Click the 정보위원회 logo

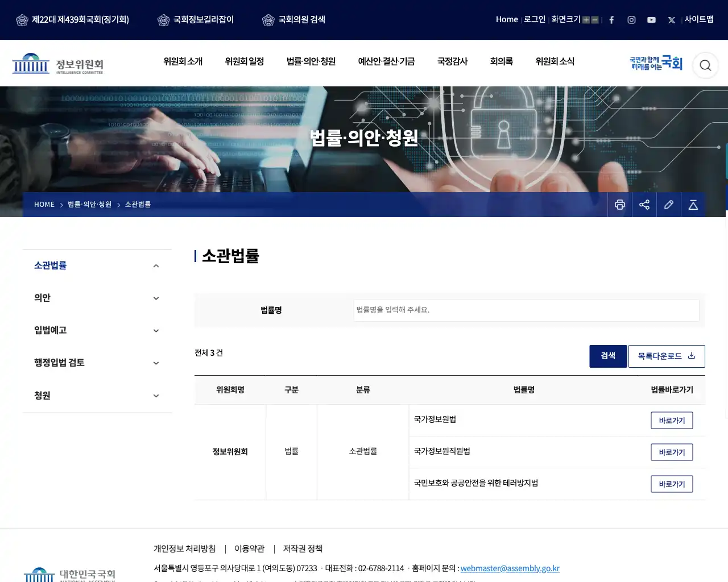tap(57, 64)
